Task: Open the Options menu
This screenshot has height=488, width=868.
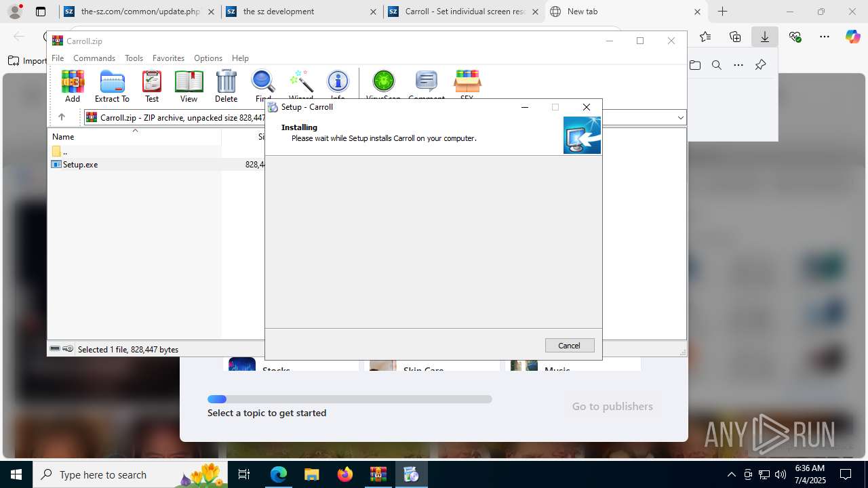Action: pos(208,58)
